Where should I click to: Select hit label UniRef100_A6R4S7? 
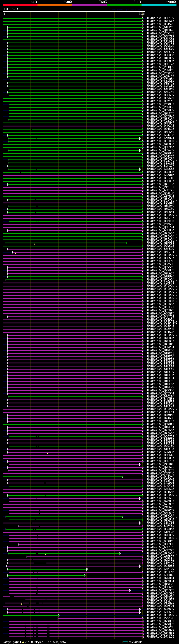click(x=161, y=76)
